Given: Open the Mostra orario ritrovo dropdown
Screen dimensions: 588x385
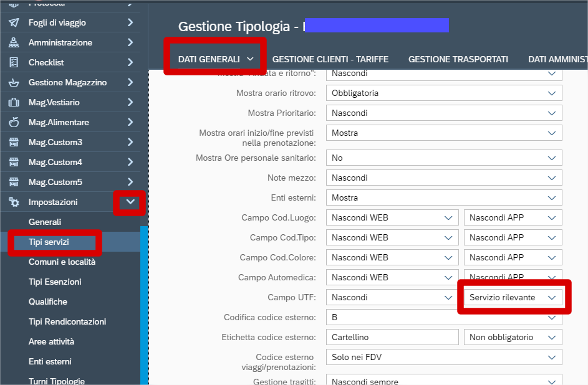Looking at the screenshot, I should [x=443, y=93].
